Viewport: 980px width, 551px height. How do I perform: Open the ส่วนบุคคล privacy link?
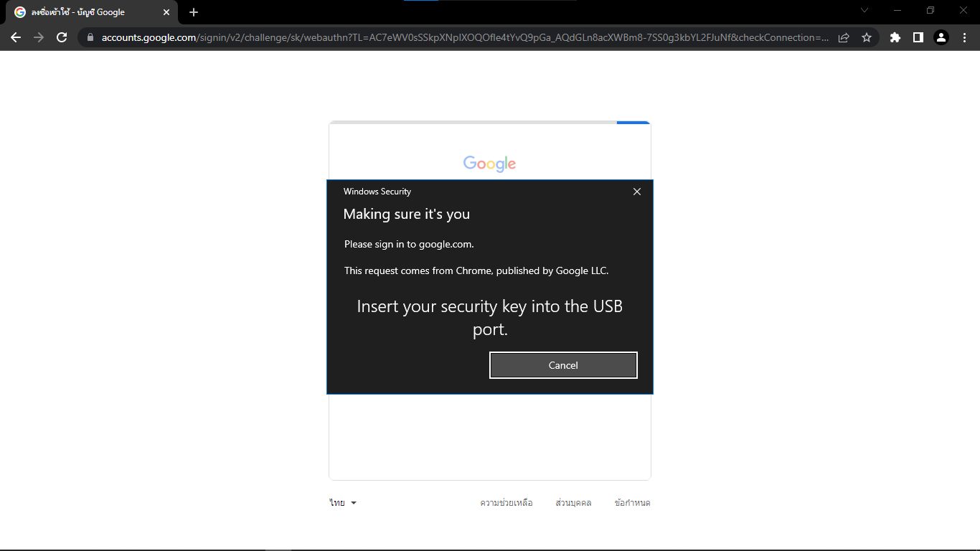pyautogui.click(x=573, y=503)
